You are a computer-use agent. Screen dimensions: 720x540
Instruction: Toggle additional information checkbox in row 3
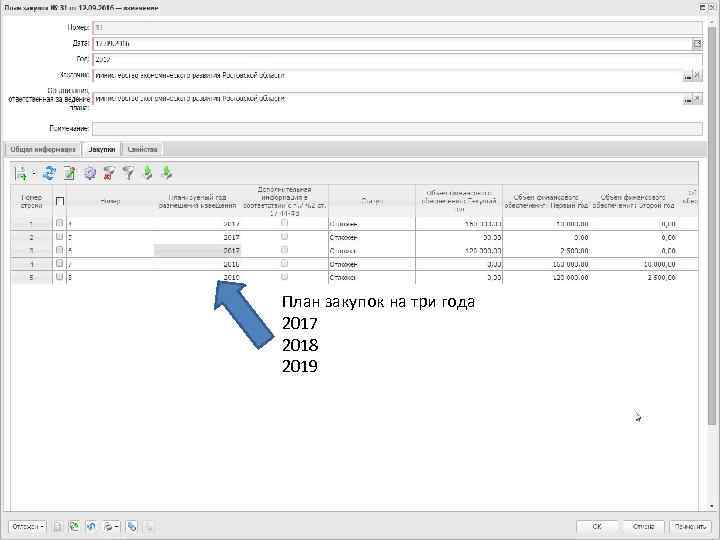coord(284,250)
